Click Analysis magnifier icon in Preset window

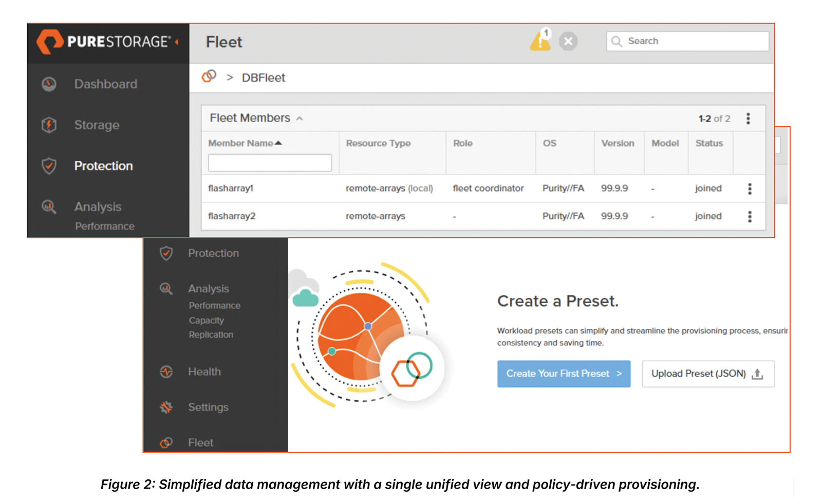pos(166,289)
